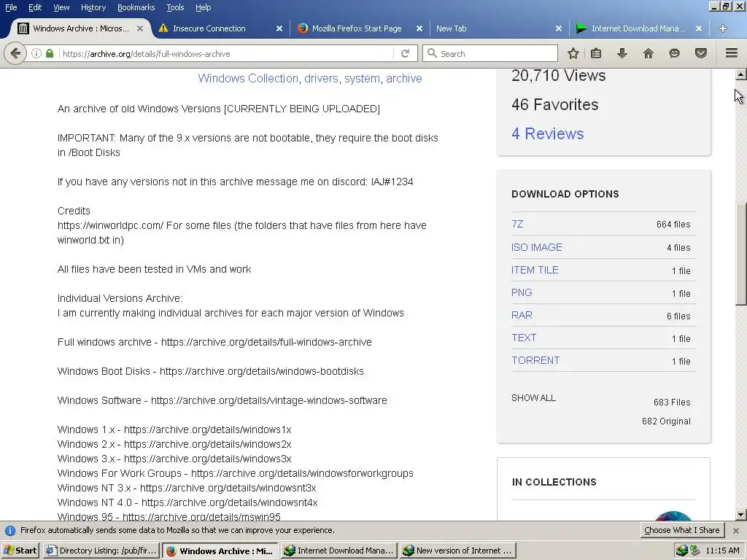Image resolution: width=747 pixels, height=560 pixels.
Task: Open a new tab with plus icon
Action: tap(723, 28)
